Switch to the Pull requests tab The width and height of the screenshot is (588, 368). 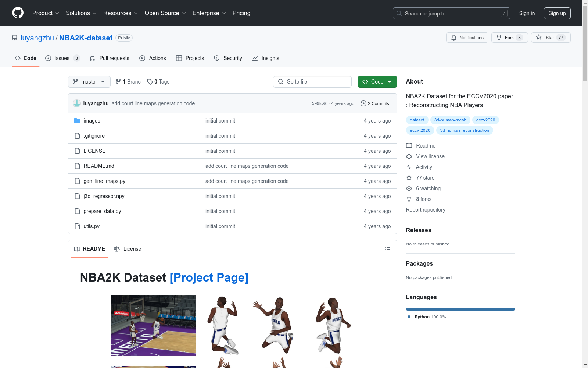(110, 58)
